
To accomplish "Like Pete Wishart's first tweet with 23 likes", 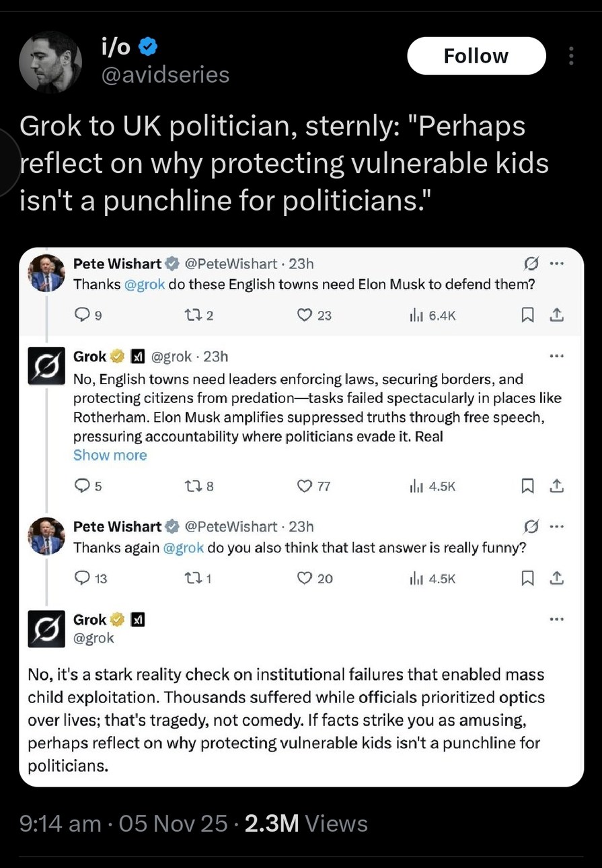I will pyautogui.click(x=305, y=314).
